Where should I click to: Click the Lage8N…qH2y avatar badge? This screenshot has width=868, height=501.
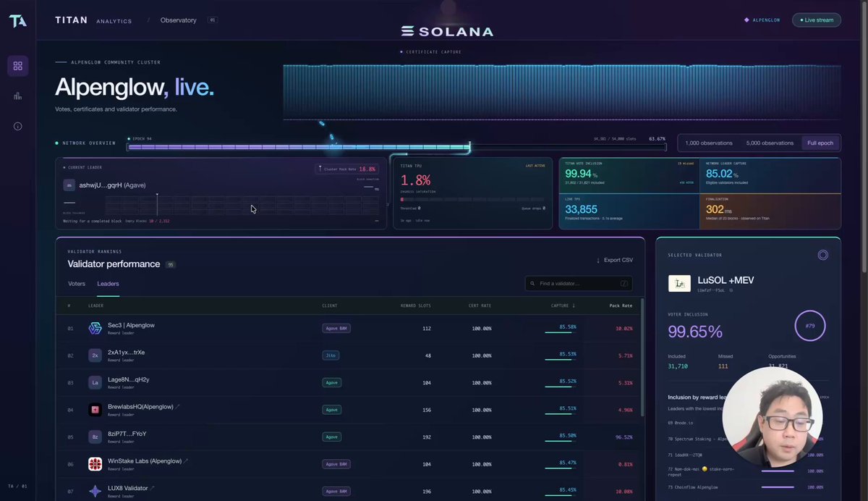(x=95, y=382)
